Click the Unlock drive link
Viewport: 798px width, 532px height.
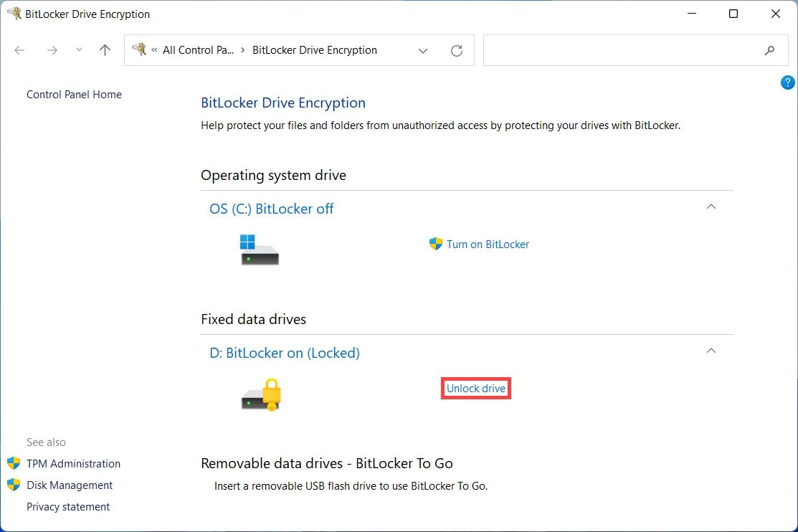pos(476,389)
